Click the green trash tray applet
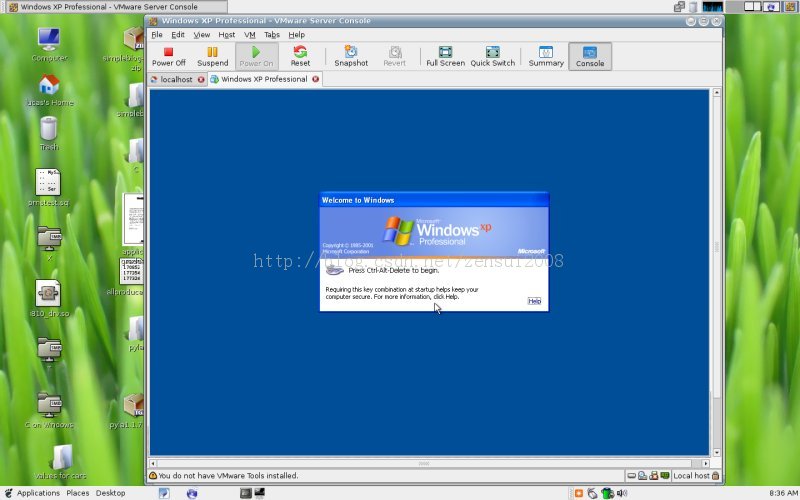Viewport: 800px width, 500px height. click(x=607, y=493)
